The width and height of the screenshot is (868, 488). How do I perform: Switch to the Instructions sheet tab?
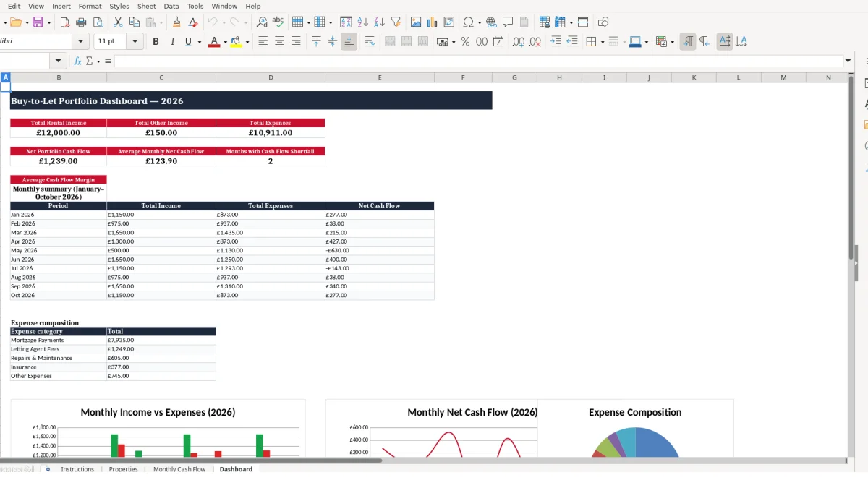77,469
